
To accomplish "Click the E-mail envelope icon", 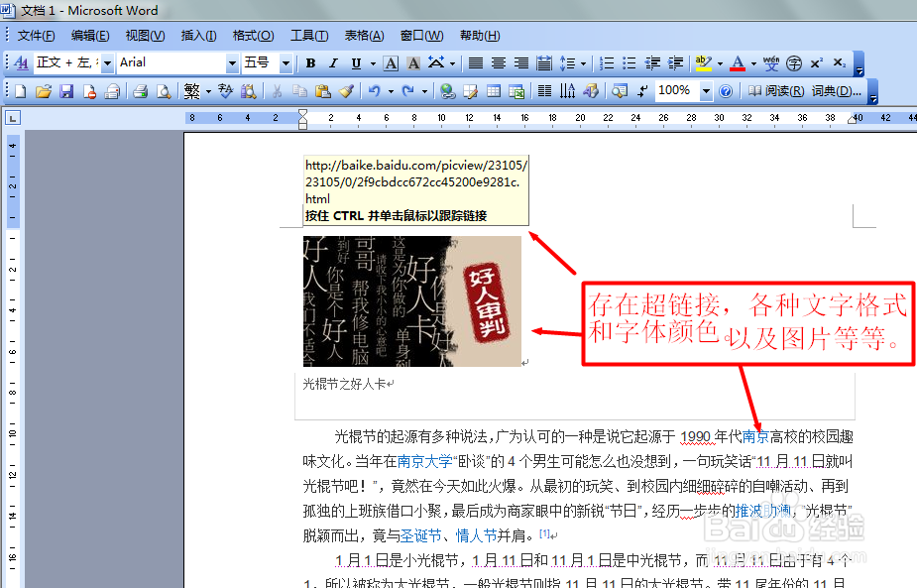I will (112, 91).
